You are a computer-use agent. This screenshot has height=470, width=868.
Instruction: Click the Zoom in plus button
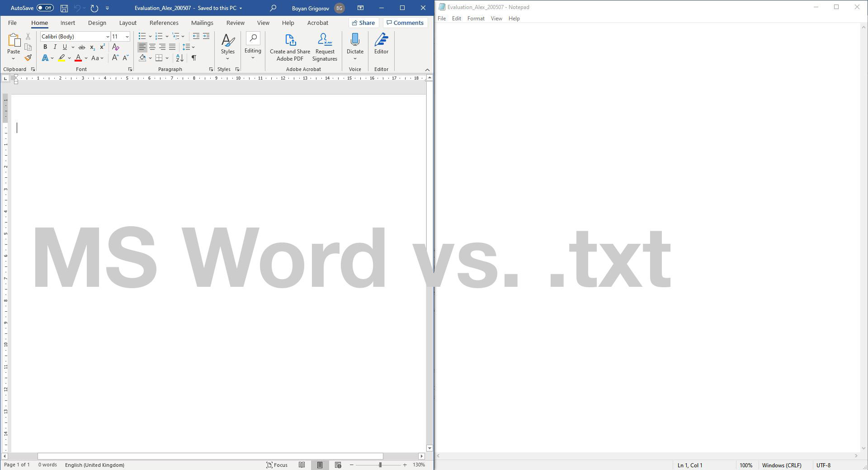tap(405, 465)
